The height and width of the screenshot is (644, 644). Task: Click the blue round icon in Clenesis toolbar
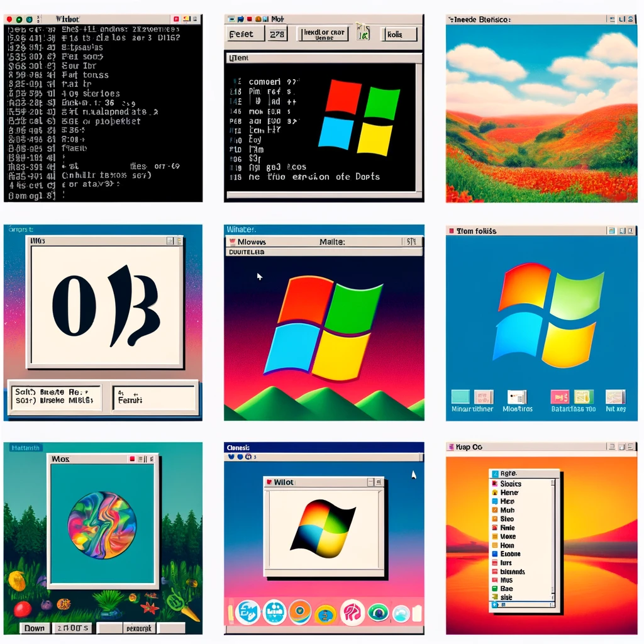click(x=240, y=457)
